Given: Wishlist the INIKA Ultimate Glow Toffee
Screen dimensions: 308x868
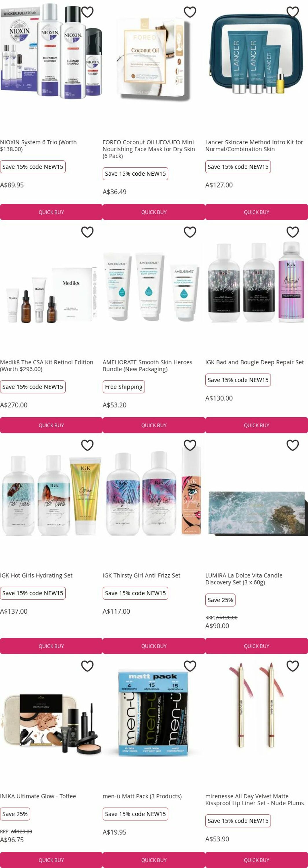Looking at the screenshot, I should (87, 666).
